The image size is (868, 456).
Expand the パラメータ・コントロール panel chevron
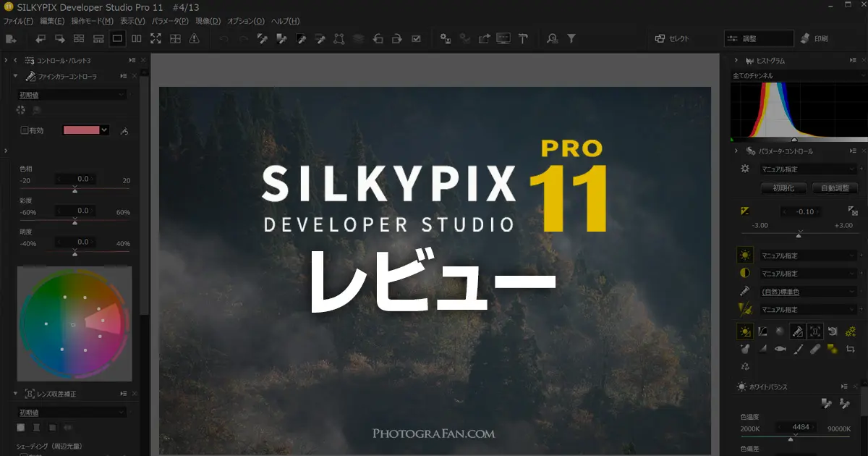736,151
